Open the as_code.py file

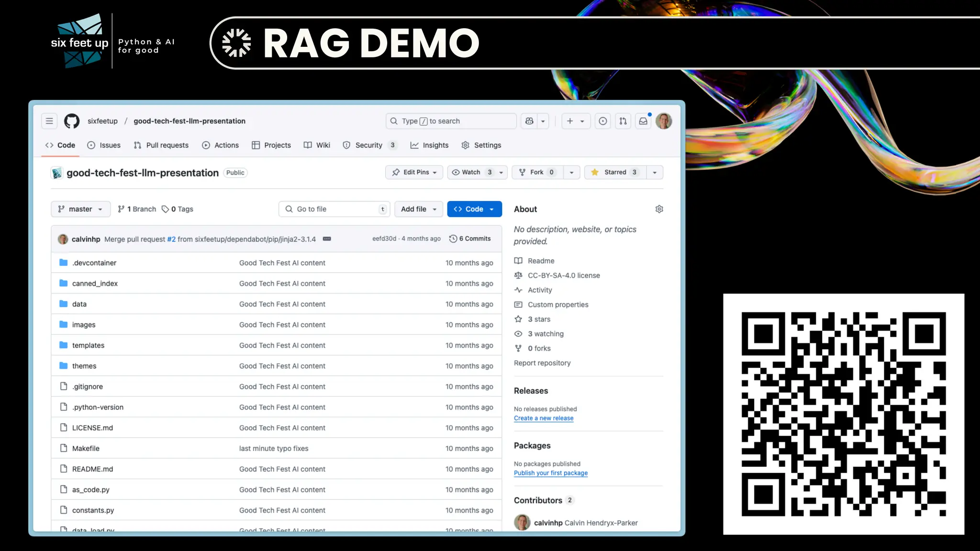point(91,489)
